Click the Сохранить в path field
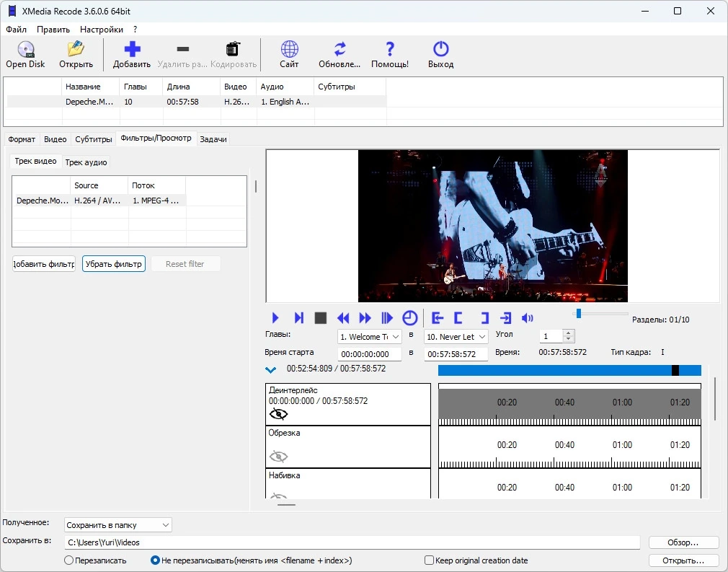Viewport: 728px width, 572px height. (x=352, y=542)
